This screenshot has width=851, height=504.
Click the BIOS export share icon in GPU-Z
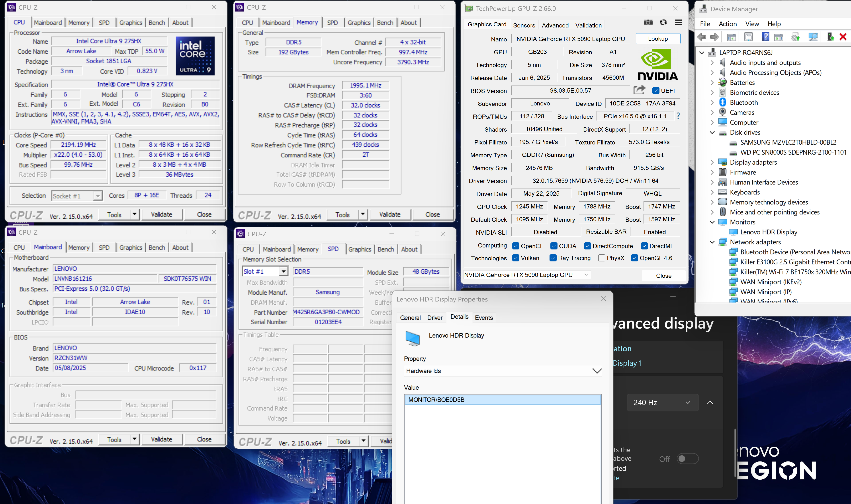coord(639,90)
